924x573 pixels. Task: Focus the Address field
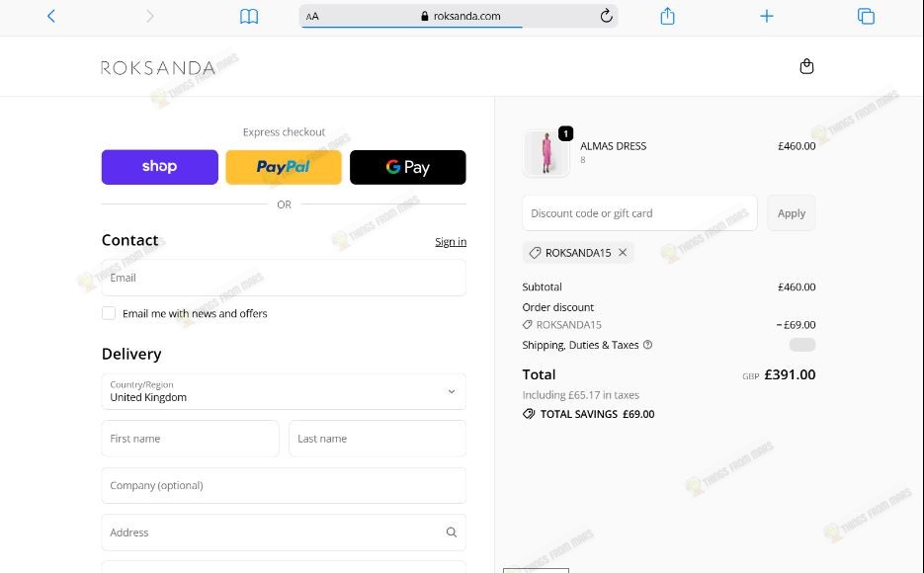click(284, 532)
